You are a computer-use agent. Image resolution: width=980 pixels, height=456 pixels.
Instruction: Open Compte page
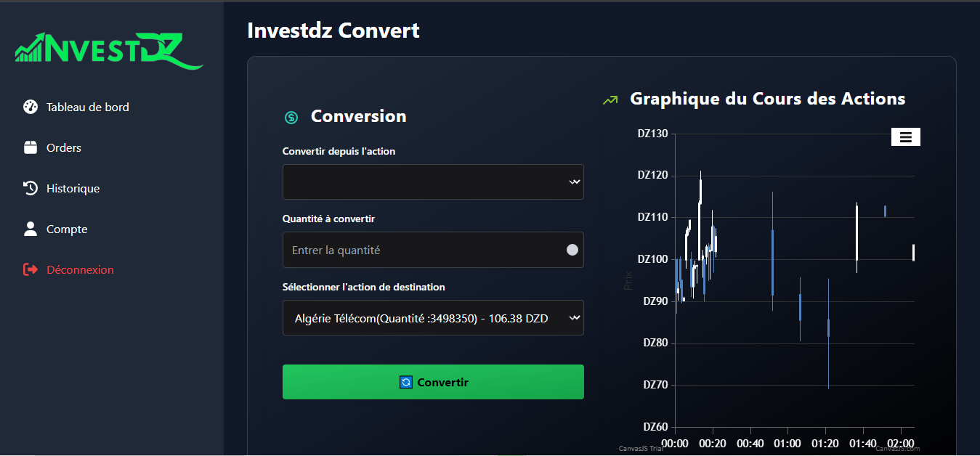[67, 229]
